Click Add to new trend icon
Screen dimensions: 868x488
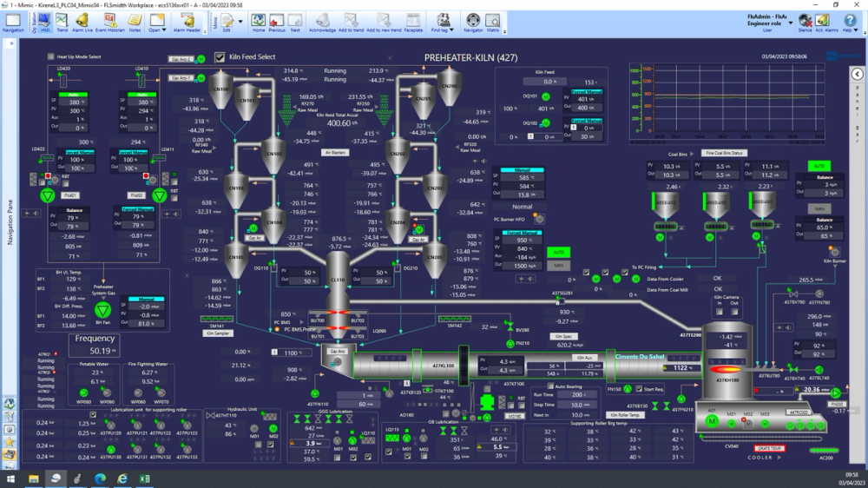[384, 23]
